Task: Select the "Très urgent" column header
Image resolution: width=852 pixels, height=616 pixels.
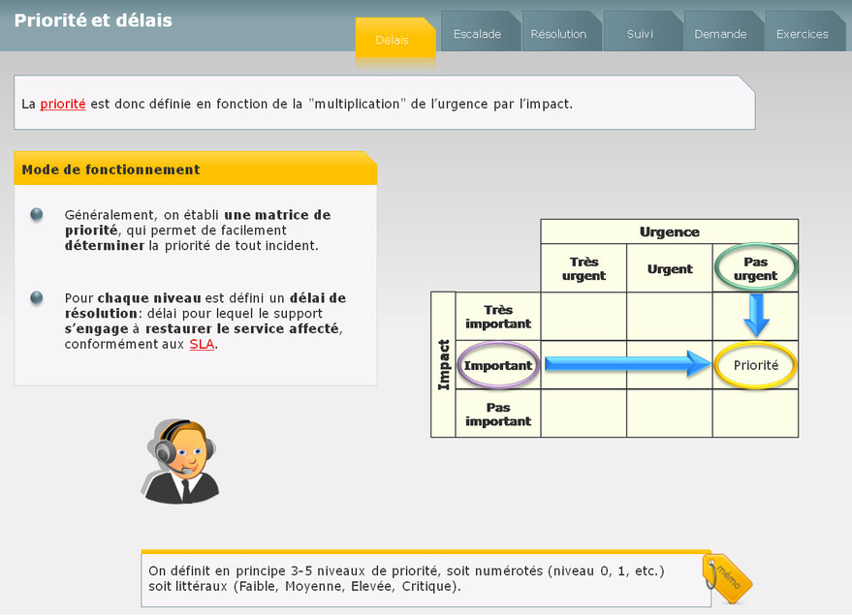Action: 584,268
